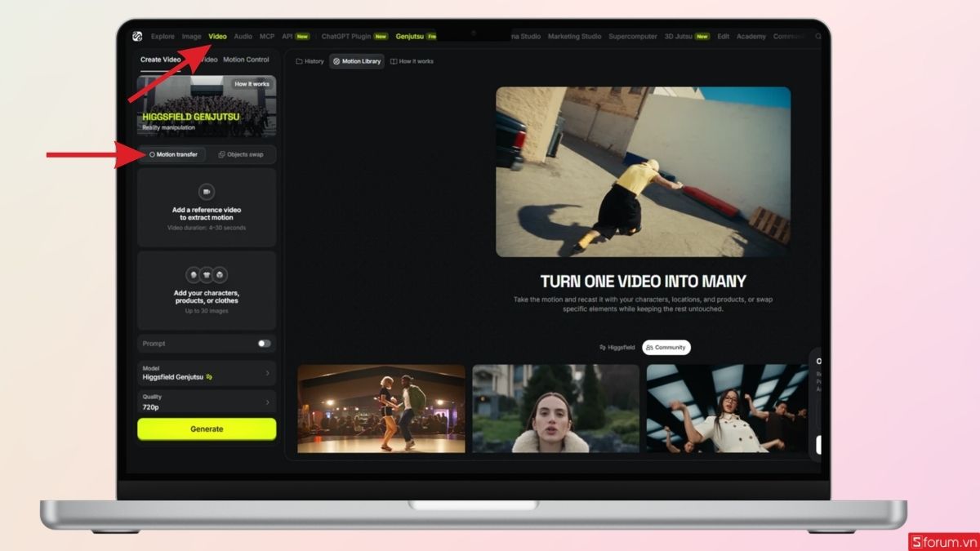Open the Genjutsu menu item
This screenshot has height=551, width=980.
click(409, 37)
